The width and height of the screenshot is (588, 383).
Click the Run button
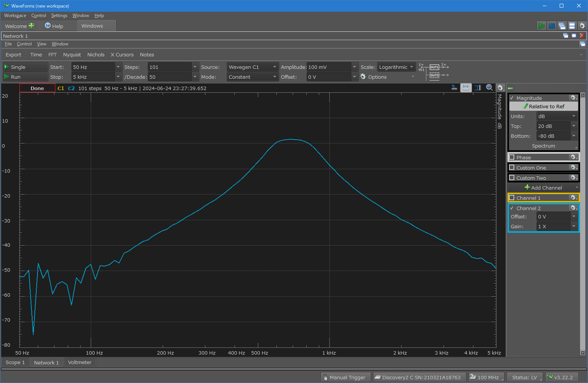tap(26, 77)
